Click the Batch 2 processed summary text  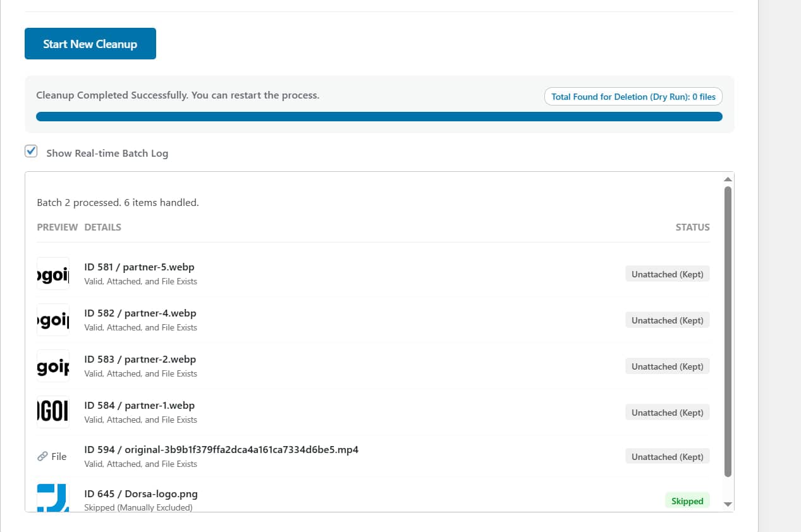pos(117,202)
